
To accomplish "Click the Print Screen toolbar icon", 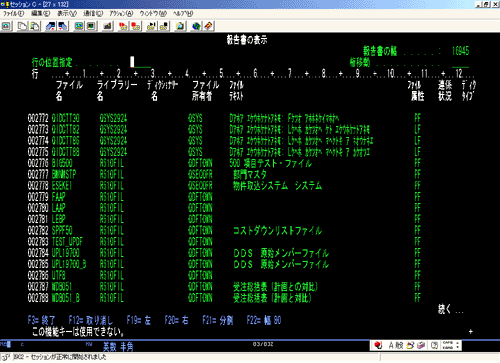I will click(x=7, y=26).
